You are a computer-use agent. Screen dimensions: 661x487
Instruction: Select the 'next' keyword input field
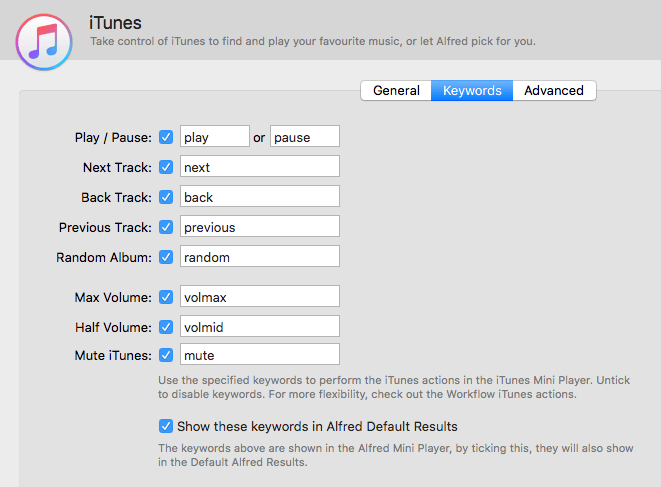(260, 166)
